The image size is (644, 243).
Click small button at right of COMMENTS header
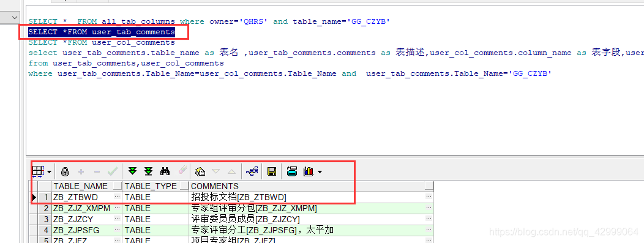(429, 186)
